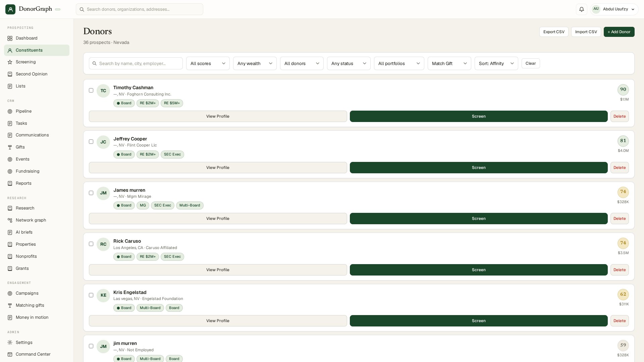Click the Reports sidebar icon

click(10, 183)
